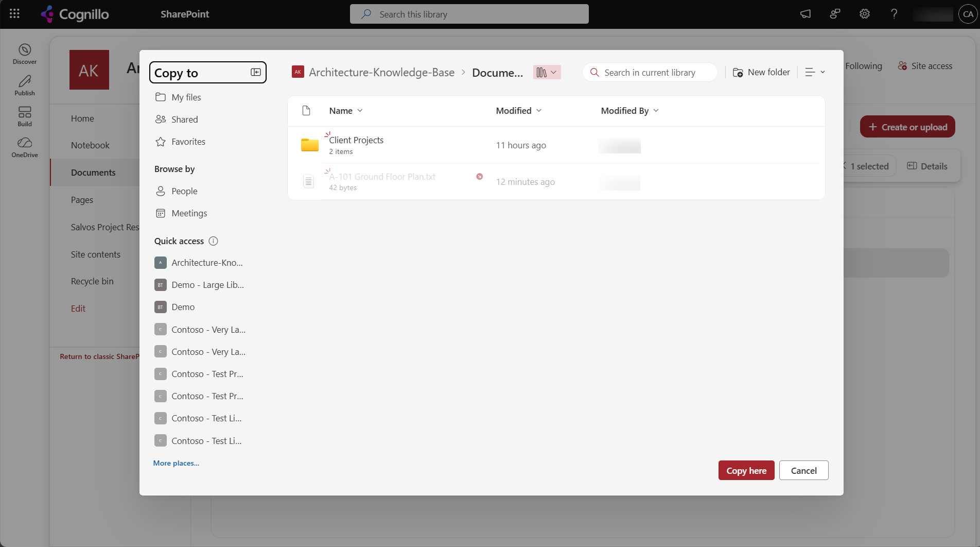
Task: Click the Search this library box
Action: pyautogui.click(x=469, y=14)
